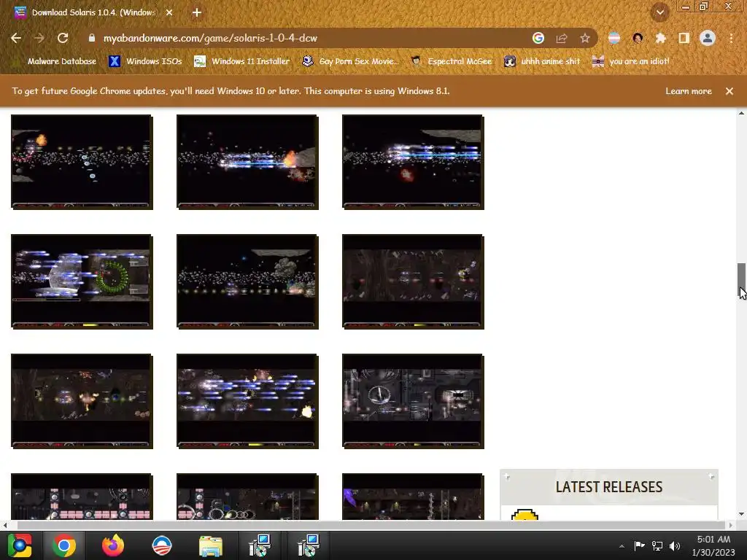
Task: Click the address bar URL
Action: tap(210, 38)
